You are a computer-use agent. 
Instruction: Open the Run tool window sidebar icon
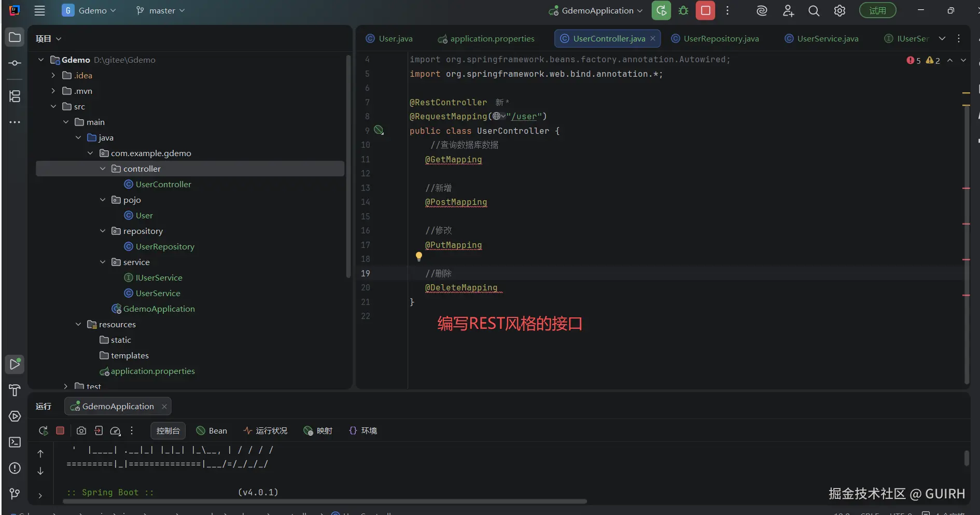(x=15, y=365)
